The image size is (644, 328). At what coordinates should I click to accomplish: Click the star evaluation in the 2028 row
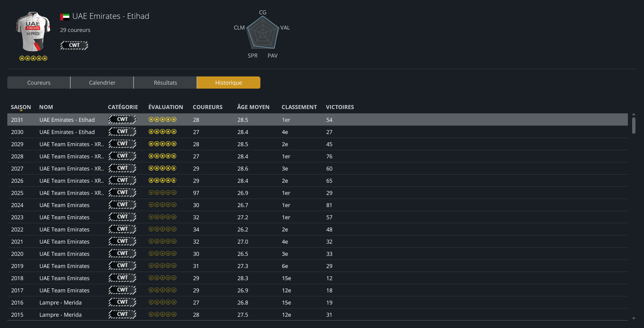(162, 156)
